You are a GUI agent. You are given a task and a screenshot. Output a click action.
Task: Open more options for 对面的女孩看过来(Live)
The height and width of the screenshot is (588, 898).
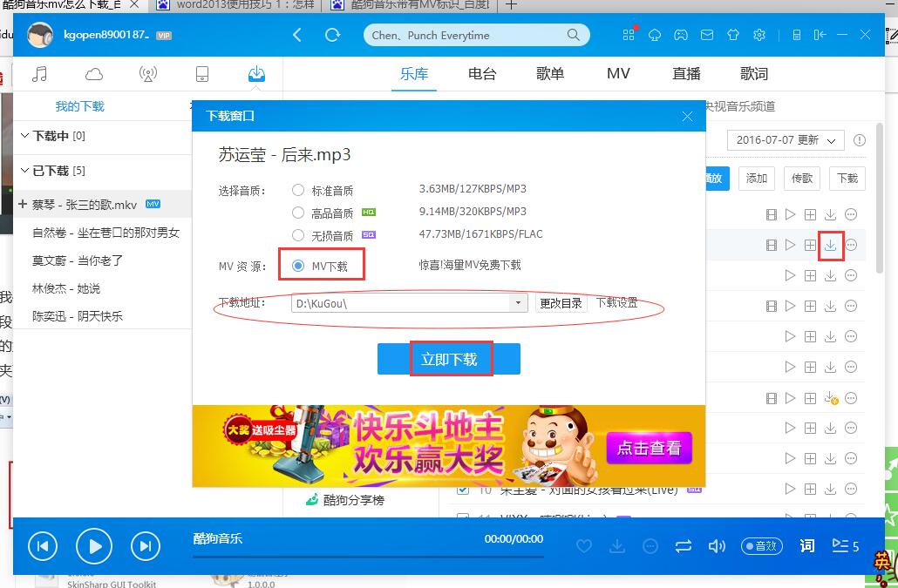851,489
